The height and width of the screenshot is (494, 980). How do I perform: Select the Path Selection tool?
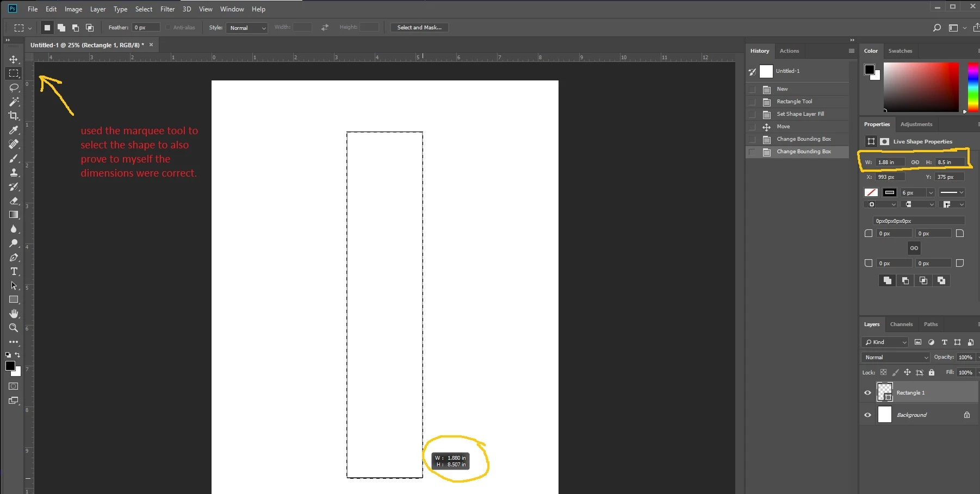(x=14, y=285)
